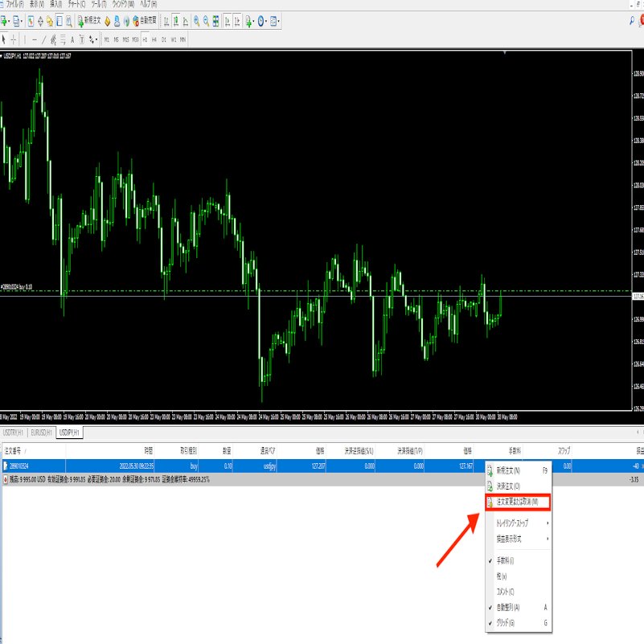Switch timeframe to MN

183,39
